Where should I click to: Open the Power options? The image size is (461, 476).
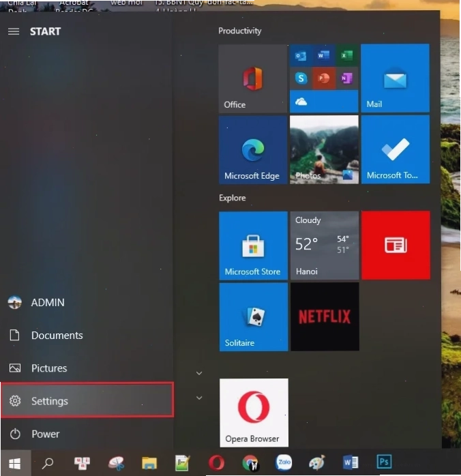pos(87,434)
